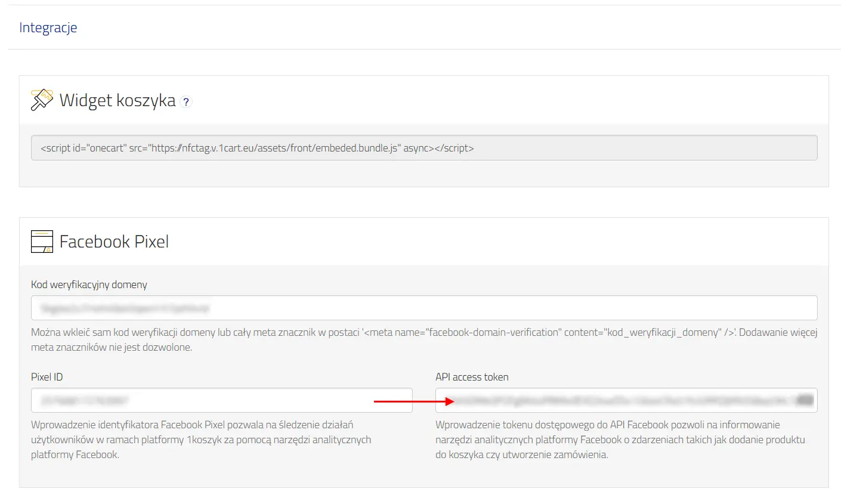Click the 'nie jest dozwolone' hint line
This screenshot has width=841, height=504.
click(x=112, y=347)
